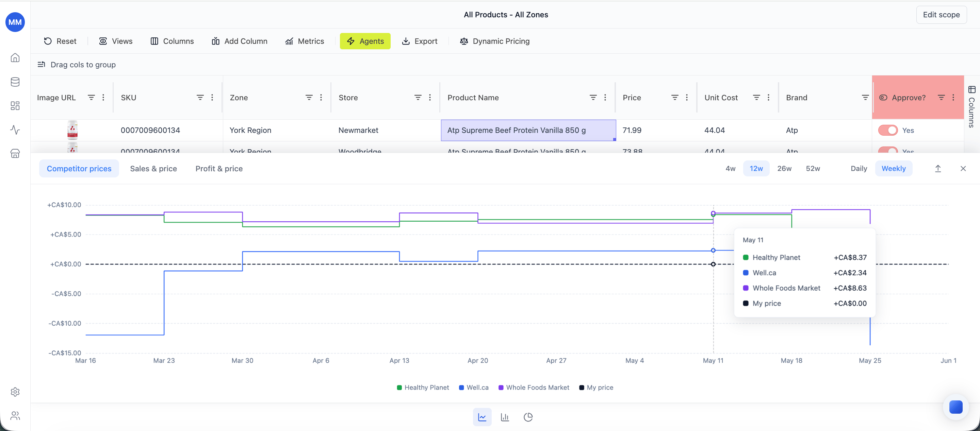
Task: Select the pie chart type icon
Action: [528, 417]
